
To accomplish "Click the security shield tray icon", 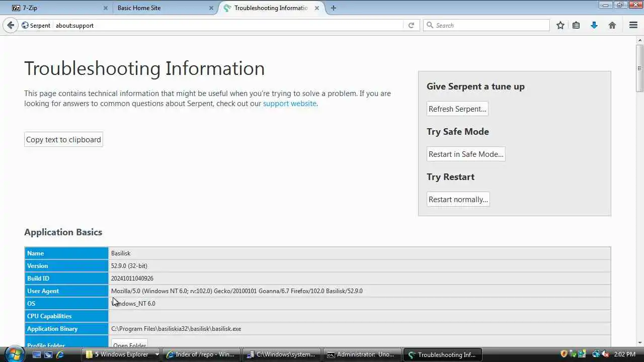I will point(564,354).
